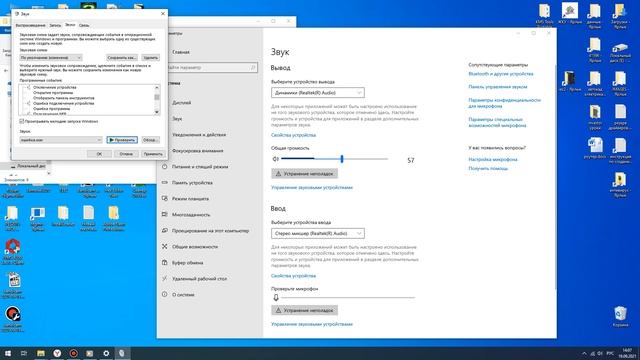Open the Recycle Bin (Корзина) desktop icon
The height and width of the screenshot is (360, 640).
point(620,317)
